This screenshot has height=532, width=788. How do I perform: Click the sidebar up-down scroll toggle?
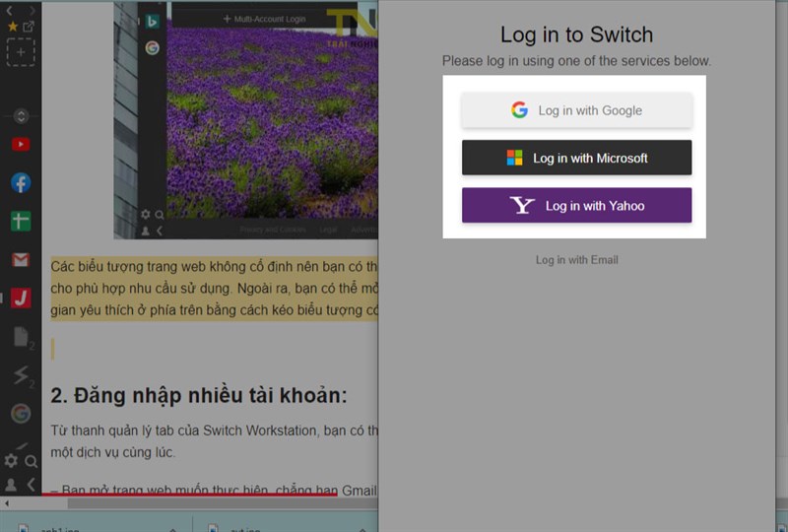(x=21, y=116)
